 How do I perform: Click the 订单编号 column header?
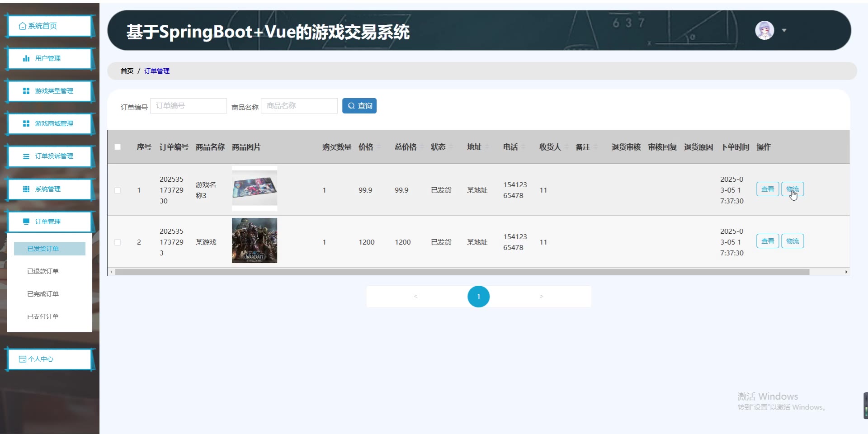174,147
